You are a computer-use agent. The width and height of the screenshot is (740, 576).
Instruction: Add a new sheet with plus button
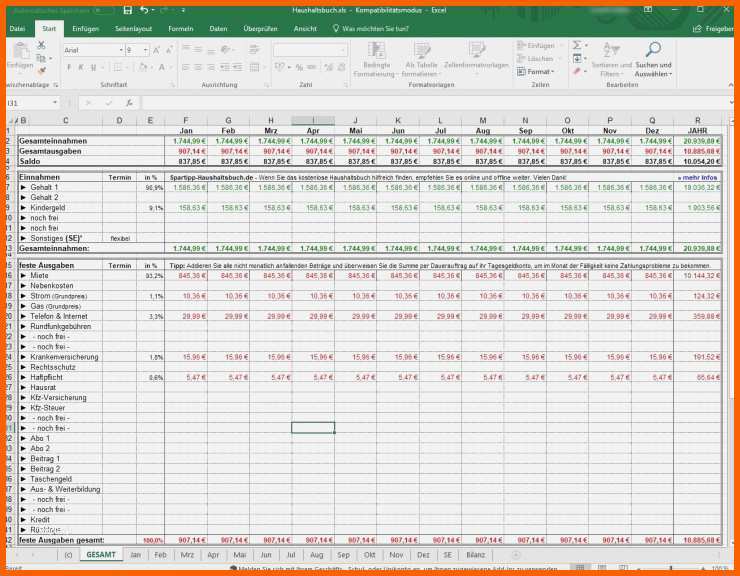pos(516,555)
